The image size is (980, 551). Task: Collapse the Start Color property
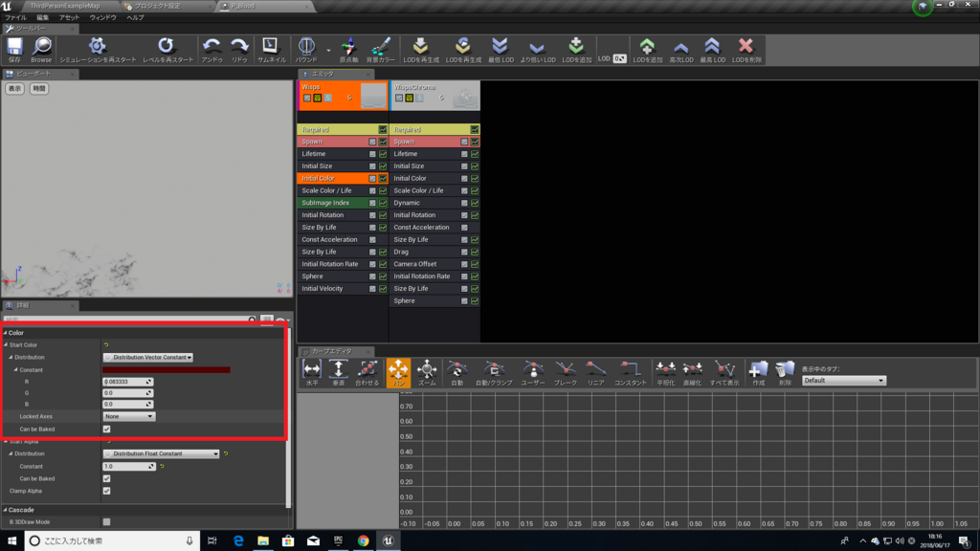pos(6,344)
